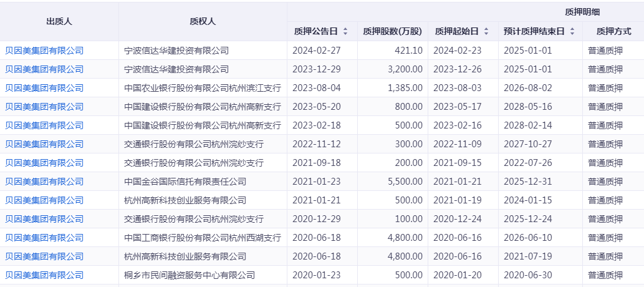The height and width of the screenshot is (287, 644).
Task: Open 贝因美集团有限公司 link in the 2021-01-23 row
Action: tap(44, 182)
